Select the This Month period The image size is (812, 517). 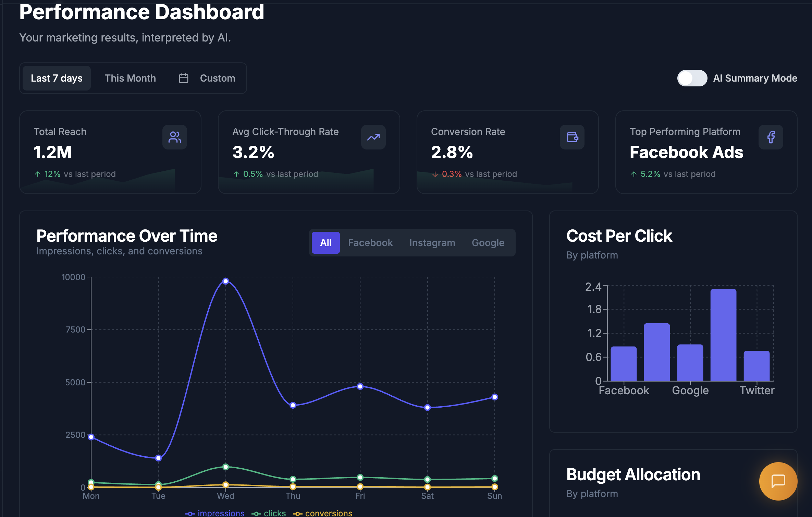130,78
